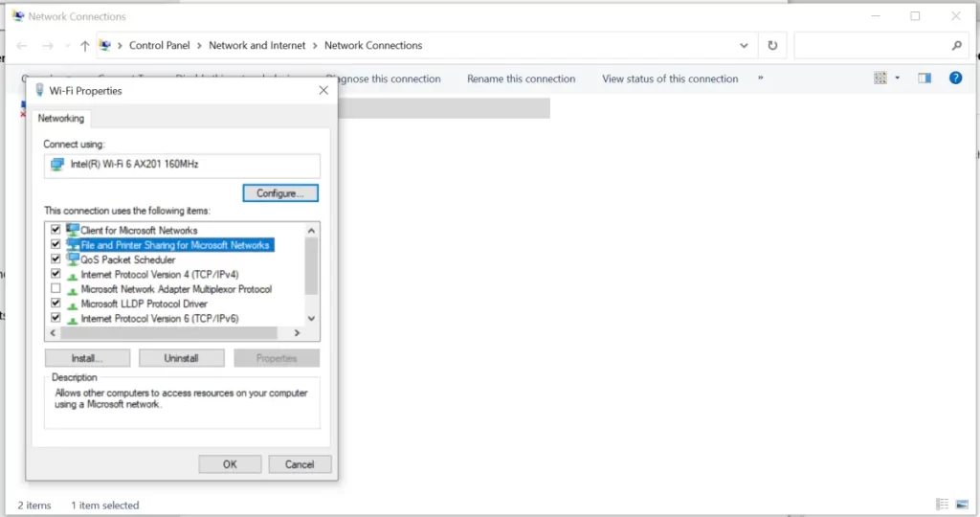Click the Configure button for the adapter
Screen dimensions: 980x517
click(x=280, y=193)
